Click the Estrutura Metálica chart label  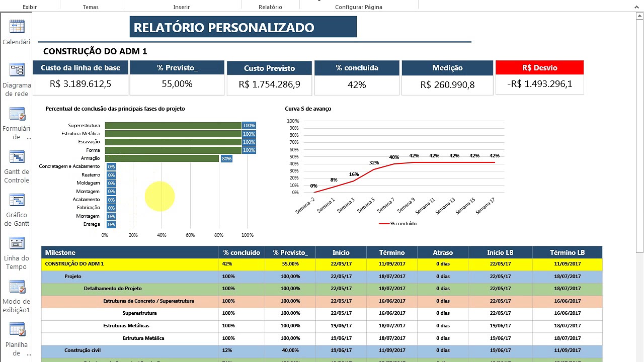[x=80, y=134]
